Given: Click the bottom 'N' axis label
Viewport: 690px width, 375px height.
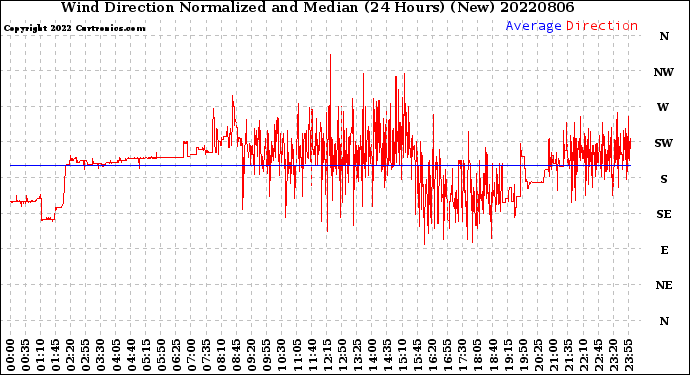Looking at the screenshot, I should coord(664,321).
